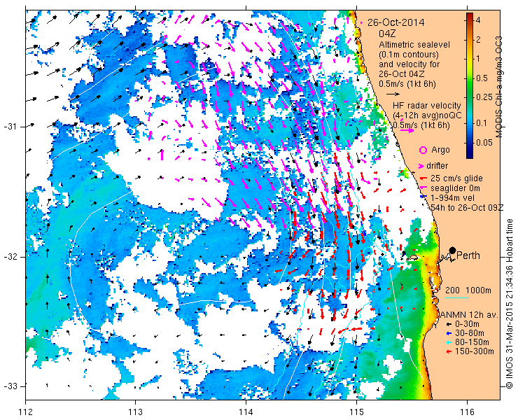
Task: Click the chlorophyll color scale bar
Action: (470, 85)
